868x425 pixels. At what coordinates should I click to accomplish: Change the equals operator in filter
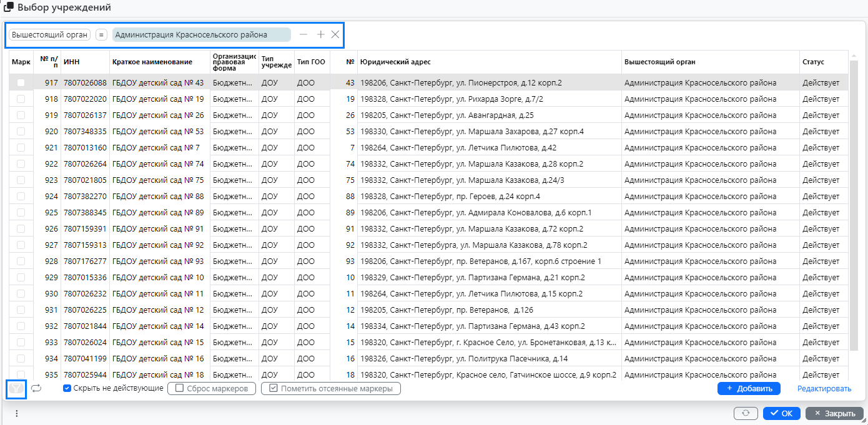102,35
